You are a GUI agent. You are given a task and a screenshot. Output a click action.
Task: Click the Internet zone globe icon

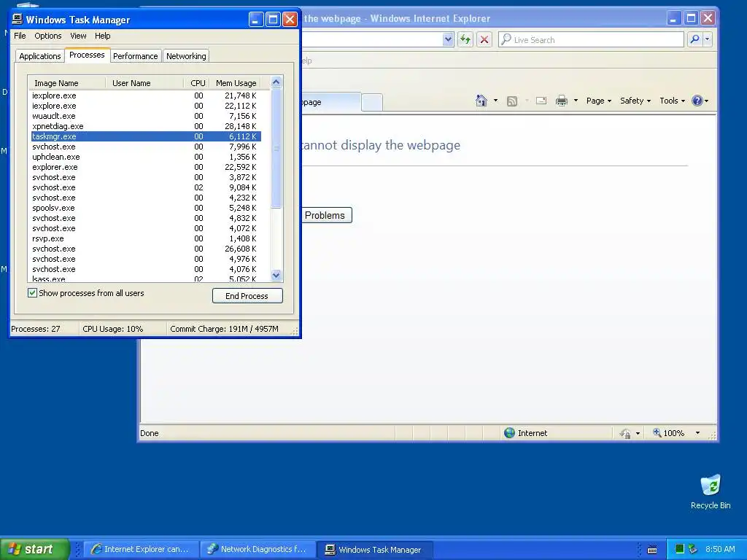pyautogui.click(x=509, y=433)
